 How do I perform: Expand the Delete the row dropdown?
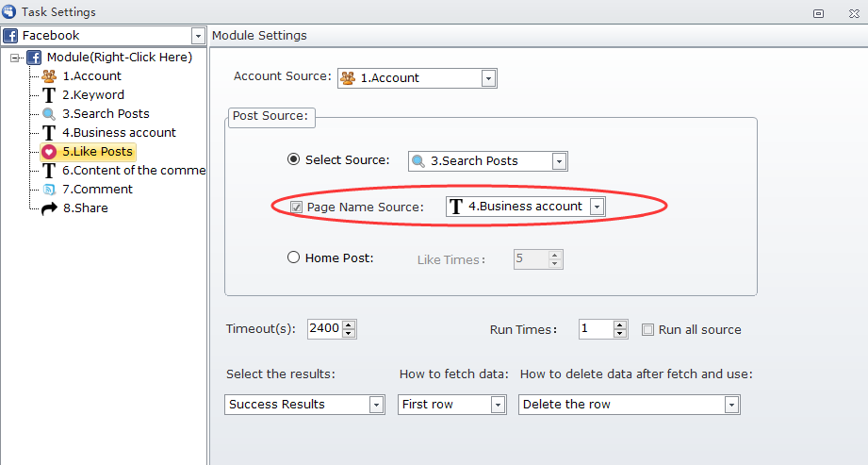(x=730, y=405)
